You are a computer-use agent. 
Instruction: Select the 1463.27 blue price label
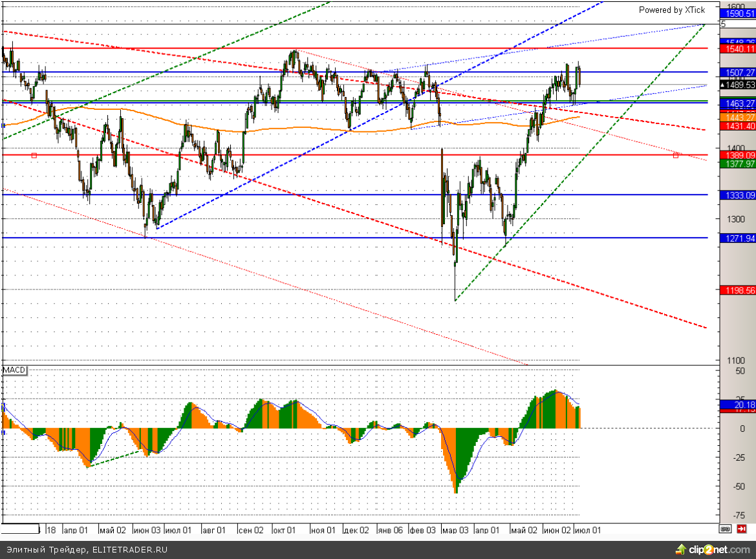tap(738, 103)
